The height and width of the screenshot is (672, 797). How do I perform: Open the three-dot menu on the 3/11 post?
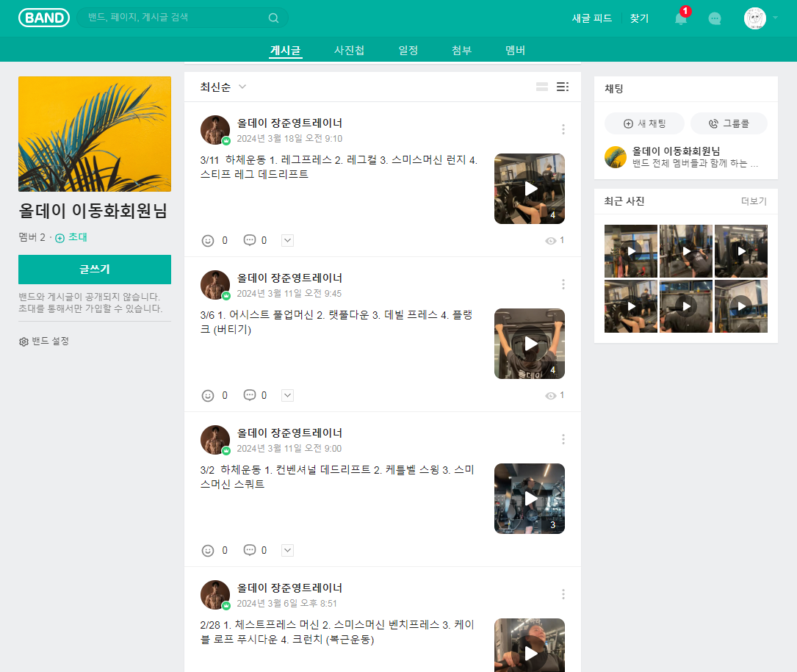click(x=563, y=129)
